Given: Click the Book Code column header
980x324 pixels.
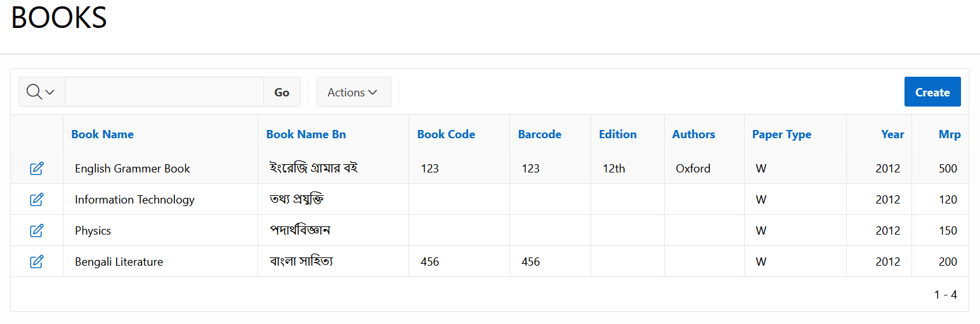Looking at the screenshot, I should pos(446,134).
